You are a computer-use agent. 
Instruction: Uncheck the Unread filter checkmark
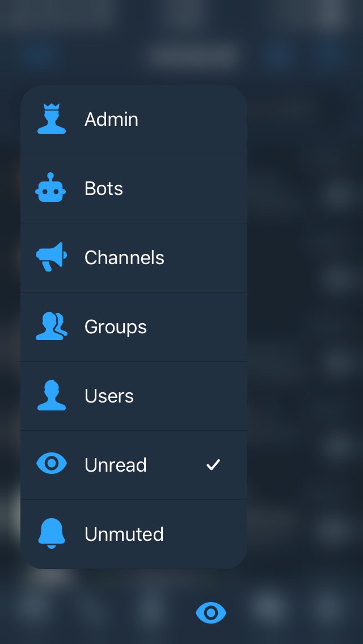click(213, 465)
